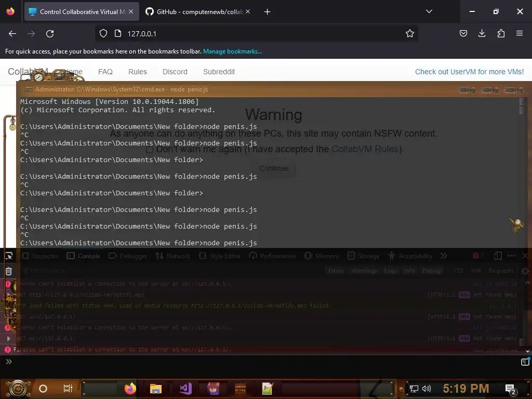Tick the Don't warn me again checkbox
Viewport: 532px width, 399px height.
[x=149, y=149]
